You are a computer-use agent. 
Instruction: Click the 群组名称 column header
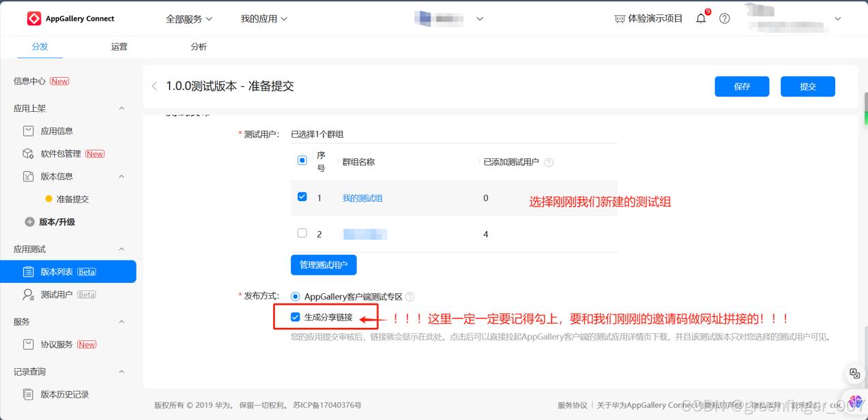(x=358, y=162)
